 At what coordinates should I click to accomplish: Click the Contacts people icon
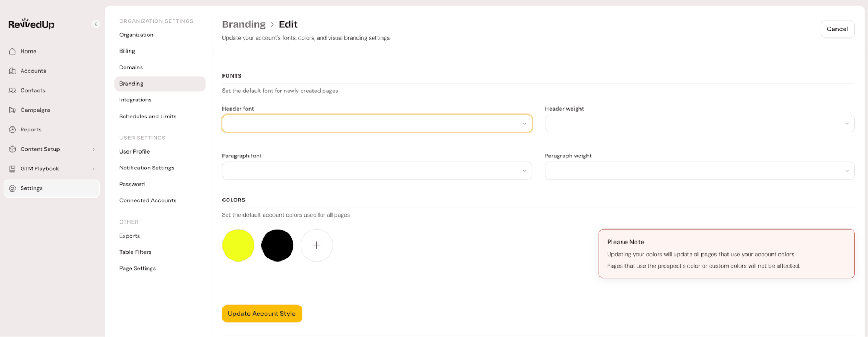point(12,91)
